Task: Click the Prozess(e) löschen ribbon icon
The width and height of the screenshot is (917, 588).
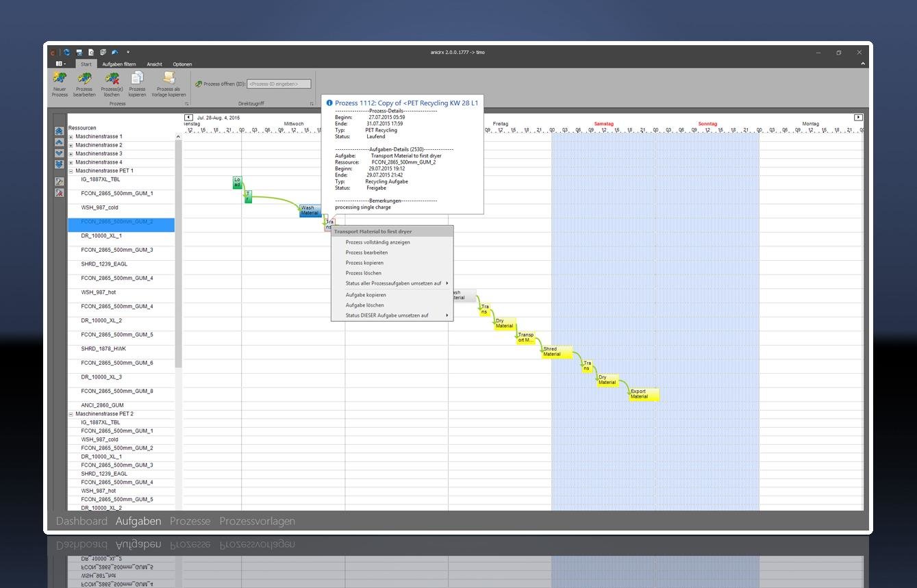Action: (x=112, y=78)
